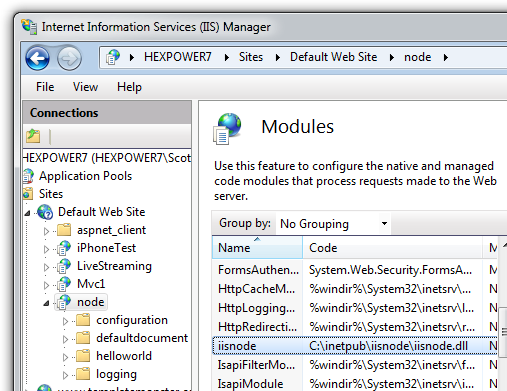The width and height of the screenshot is (507, 391).
Task: Open the File menu
Action: (x=45, y=87)
